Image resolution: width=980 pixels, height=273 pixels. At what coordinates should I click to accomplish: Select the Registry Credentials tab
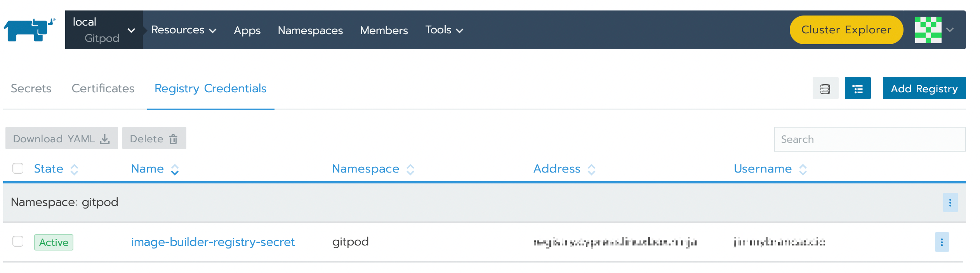210,88
